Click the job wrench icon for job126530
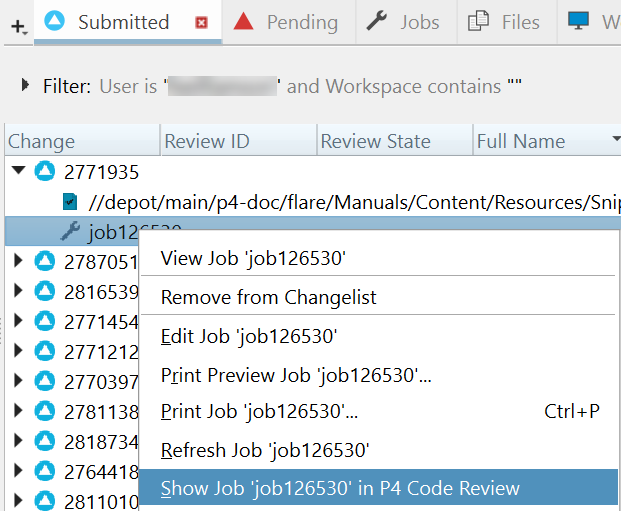Screen dimensions: 621x511 click(70, 232)
